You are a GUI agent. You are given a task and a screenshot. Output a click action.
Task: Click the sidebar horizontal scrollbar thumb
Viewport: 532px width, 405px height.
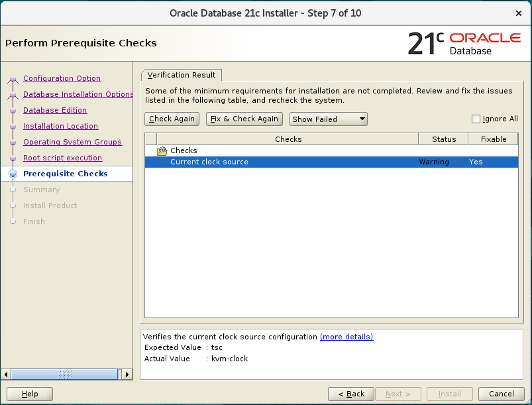click(x=64, y=375)
